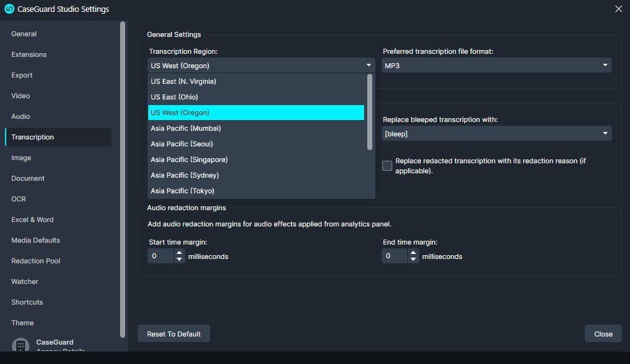Open the Shortcuts settings section
The image size is (630, 364).
[x=27, y=302]
